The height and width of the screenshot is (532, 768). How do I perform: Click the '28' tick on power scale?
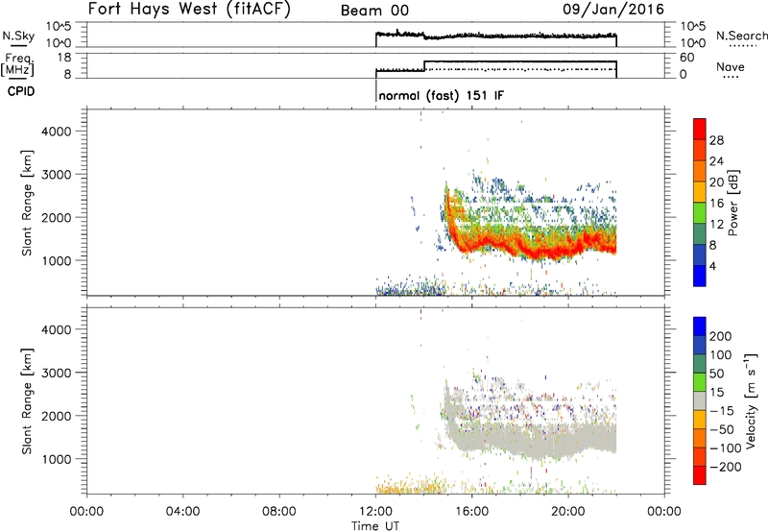[716, 140]
